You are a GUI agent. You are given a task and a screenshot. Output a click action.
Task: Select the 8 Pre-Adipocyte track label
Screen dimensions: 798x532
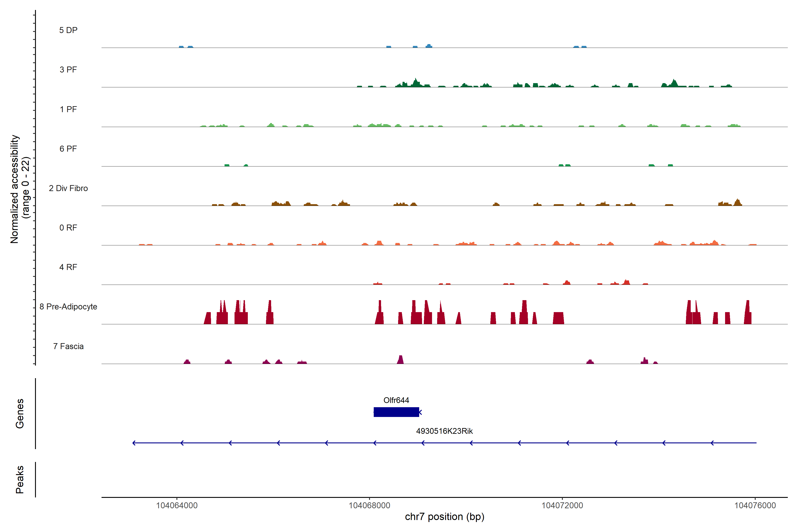pos(68,306)
